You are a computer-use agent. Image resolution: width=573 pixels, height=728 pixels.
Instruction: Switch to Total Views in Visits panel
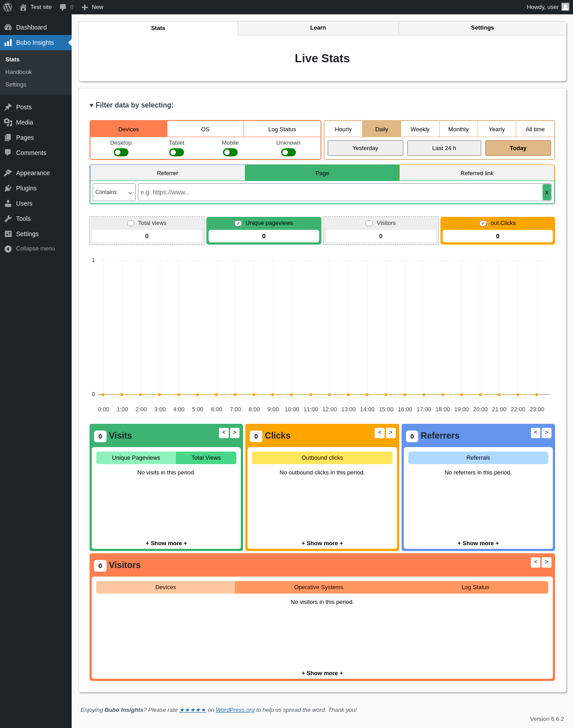(206, 458)
